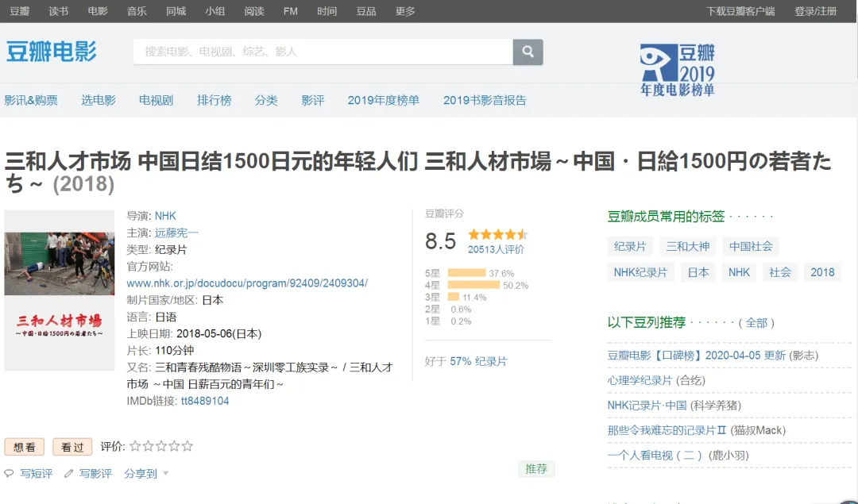The image size is (858, 504).
Task: Select the NHK纪录片 tag
Action: (641, 272)
